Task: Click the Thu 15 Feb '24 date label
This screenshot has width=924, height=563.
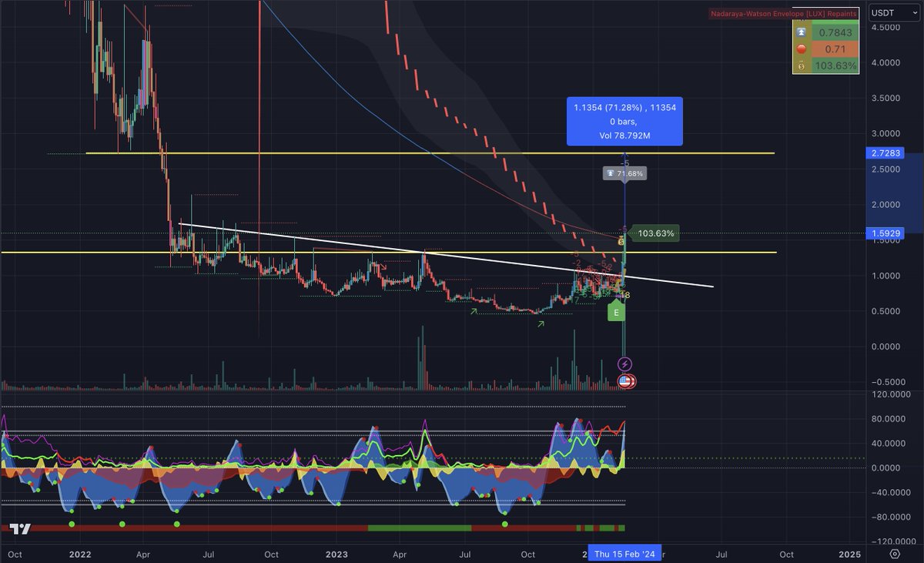Action: (x=624, y=554)
